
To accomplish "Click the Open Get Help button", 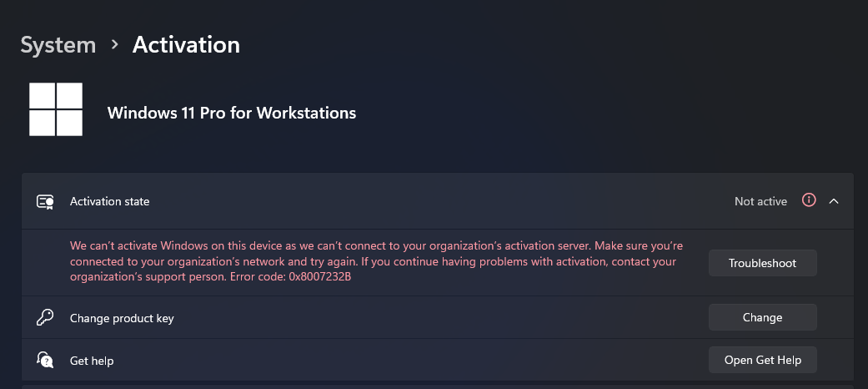I will tap(762, 360).
